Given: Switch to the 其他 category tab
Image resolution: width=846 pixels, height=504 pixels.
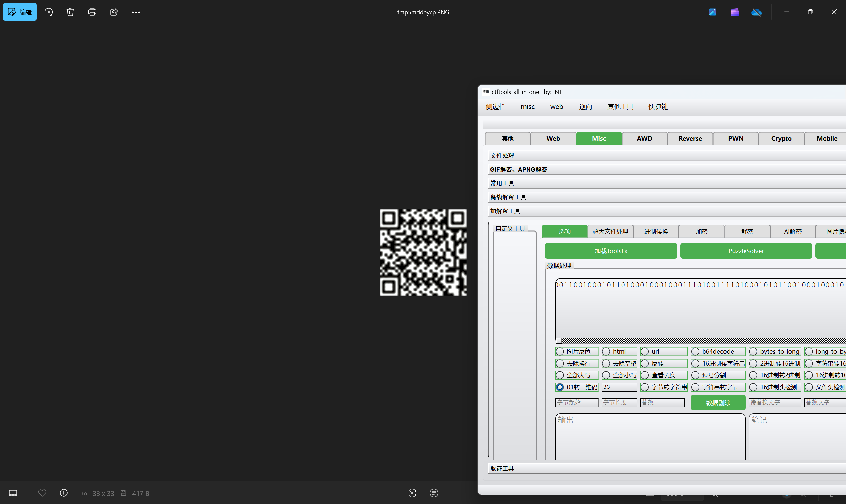Looking at the screenshot, I should (x=508, y=138).
